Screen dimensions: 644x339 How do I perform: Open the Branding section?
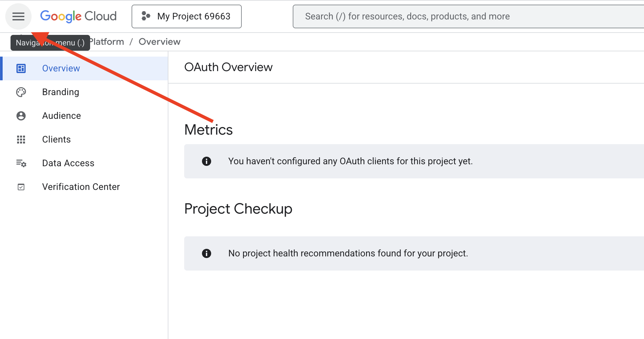(x=61, y=92)
